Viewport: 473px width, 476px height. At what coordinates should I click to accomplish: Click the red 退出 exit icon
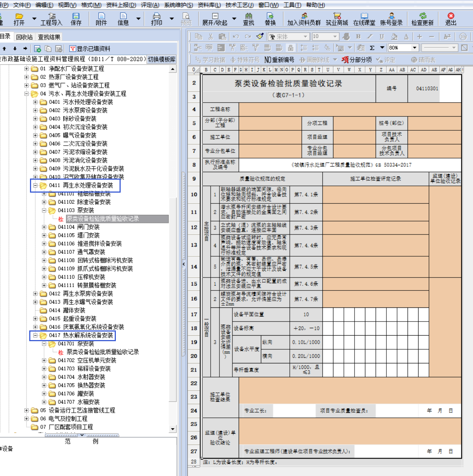(x=451, y=16)
